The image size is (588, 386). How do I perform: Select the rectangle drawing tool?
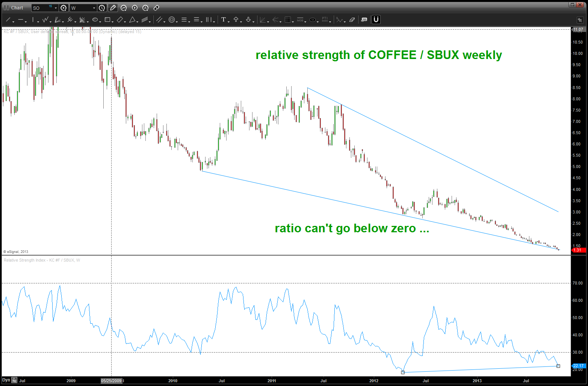(107, 20)
